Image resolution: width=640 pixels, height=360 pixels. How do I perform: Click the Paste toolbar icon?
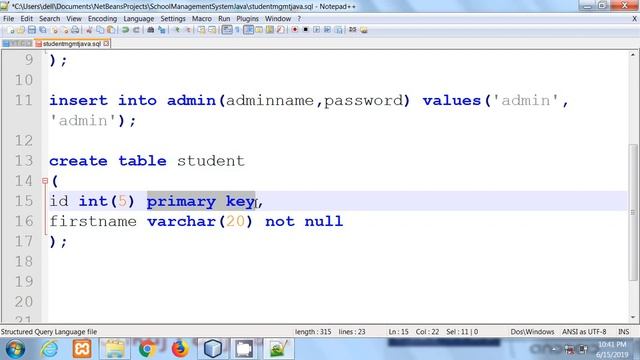pos(110,30)
